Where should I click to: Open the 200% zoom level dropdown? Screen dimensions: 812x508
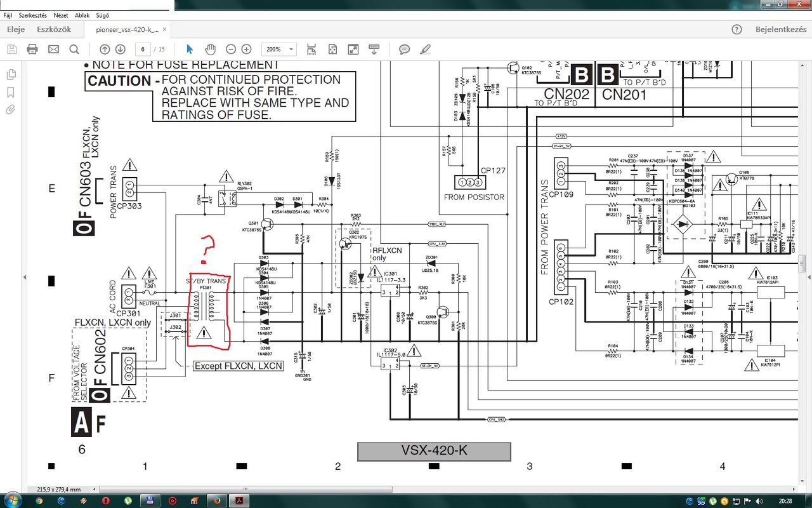(279, 49)
